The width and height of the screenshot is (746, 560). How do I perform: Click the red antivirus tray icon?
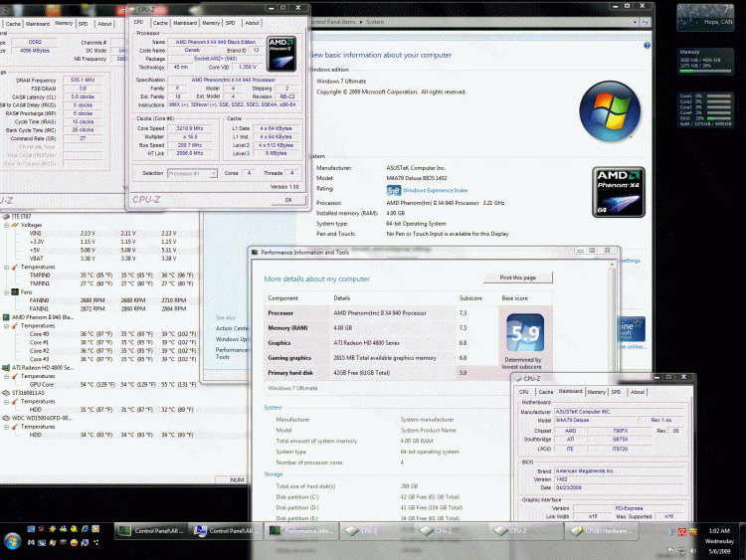681,532
